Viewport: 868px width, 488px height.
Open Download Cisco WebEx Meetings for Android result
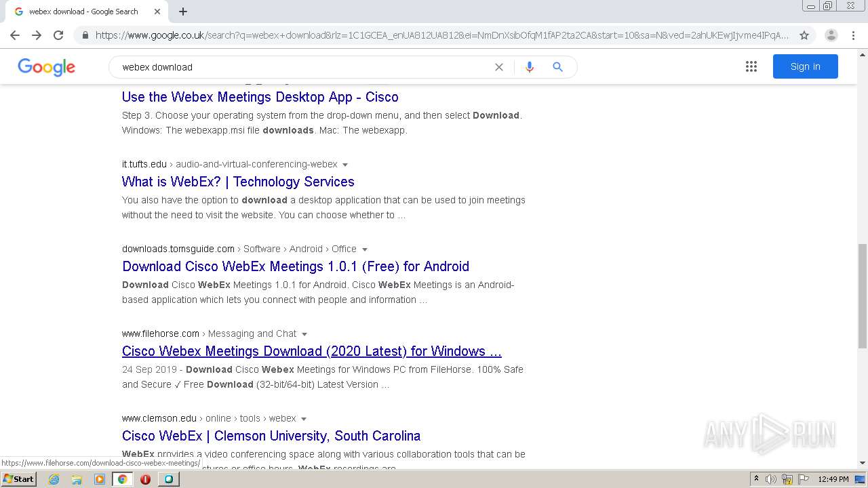coord(296,266)
